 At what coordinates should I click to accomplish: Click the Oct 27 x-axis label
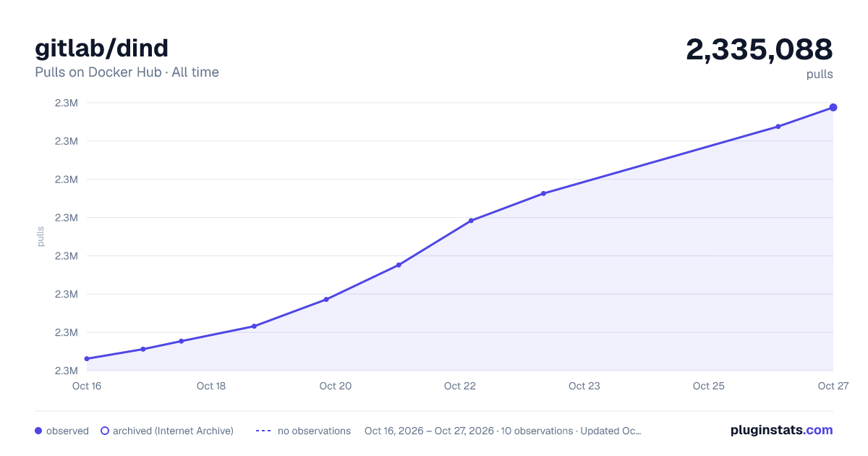(x=833, y=386)
